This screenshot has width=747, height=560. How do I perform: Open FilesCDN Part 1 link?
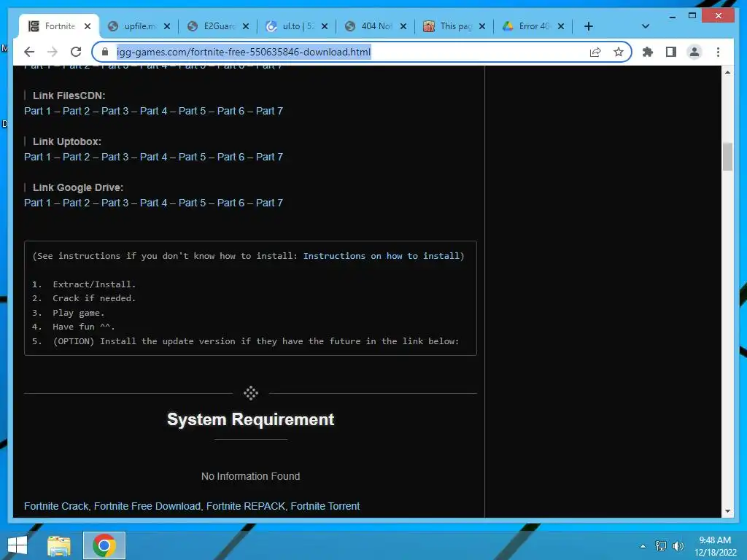point(37,111)
